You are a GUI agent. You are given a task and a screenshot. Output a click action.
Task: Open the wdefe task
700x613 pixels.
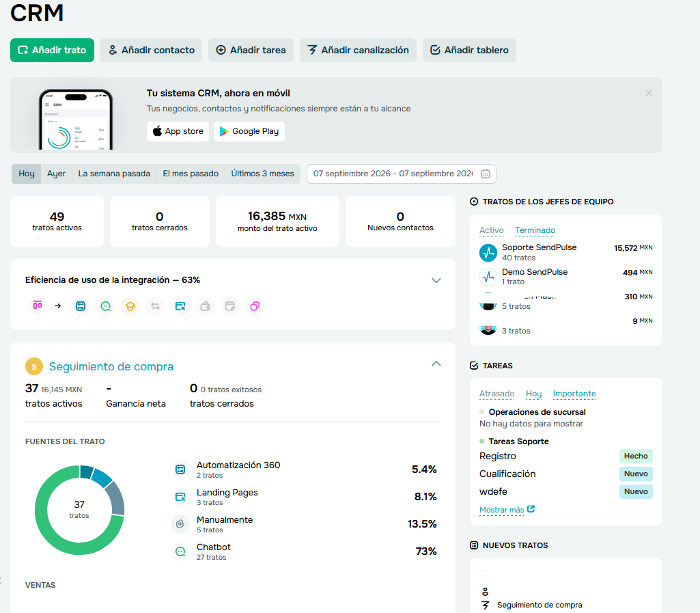click(493, 491)
